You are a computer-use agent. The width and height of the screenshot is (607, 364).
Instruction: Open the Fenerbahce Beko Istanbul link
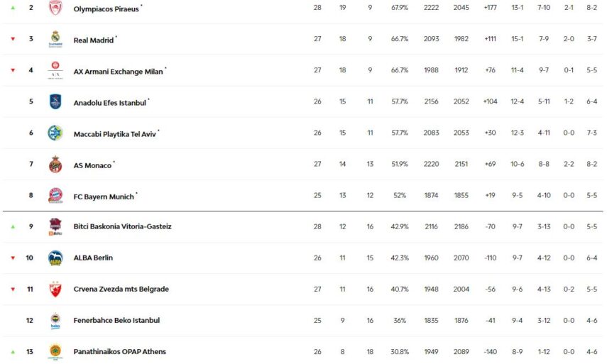[116, 321]
